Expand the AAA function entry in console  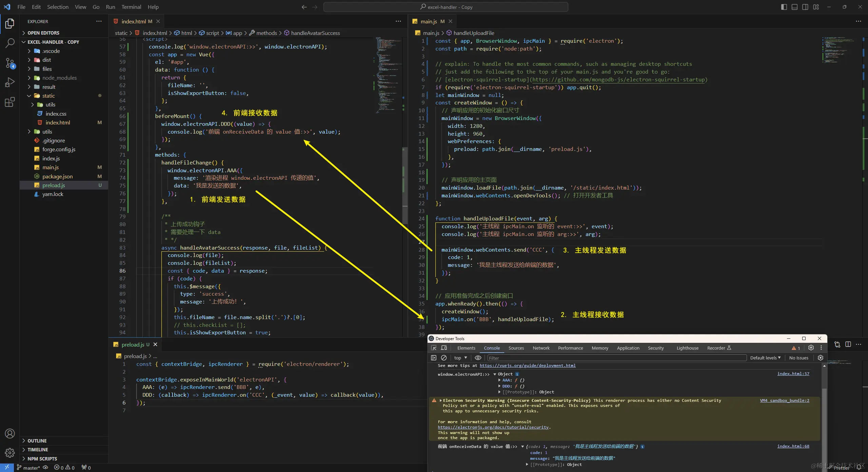coord(499,380)
